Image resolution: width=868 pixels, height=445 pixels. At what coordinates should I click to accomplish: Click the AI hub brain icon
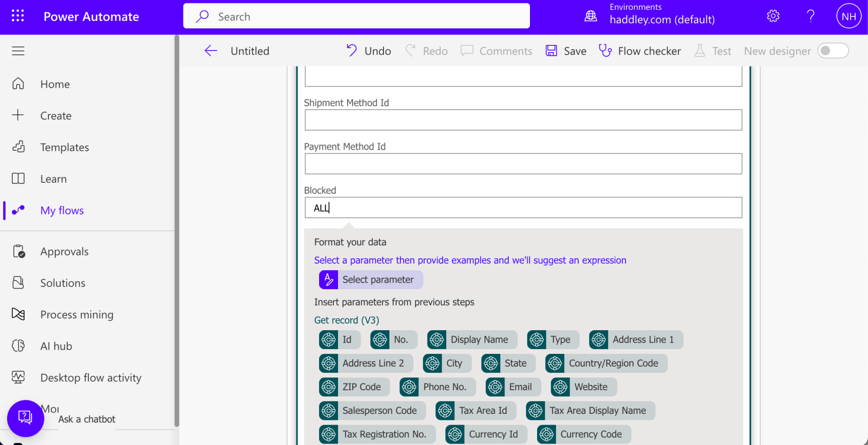click(x=18, y=346)
